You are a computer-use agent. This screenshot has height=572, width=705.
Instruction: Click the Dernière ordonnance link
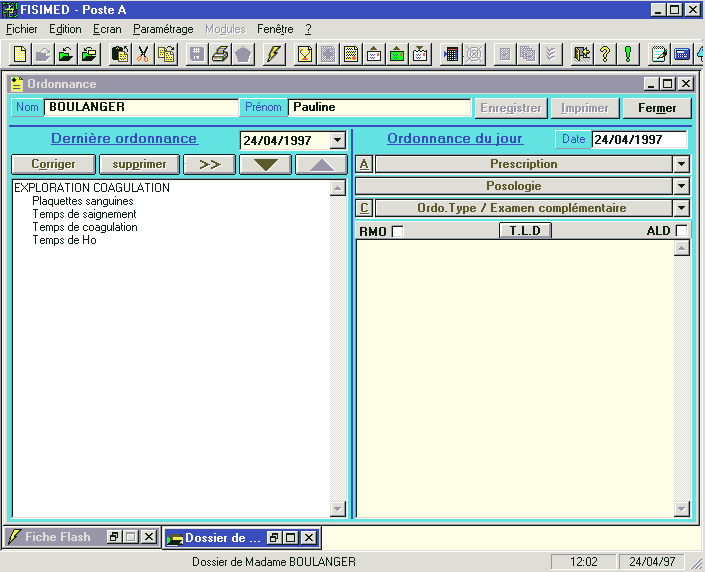[124, 139]
